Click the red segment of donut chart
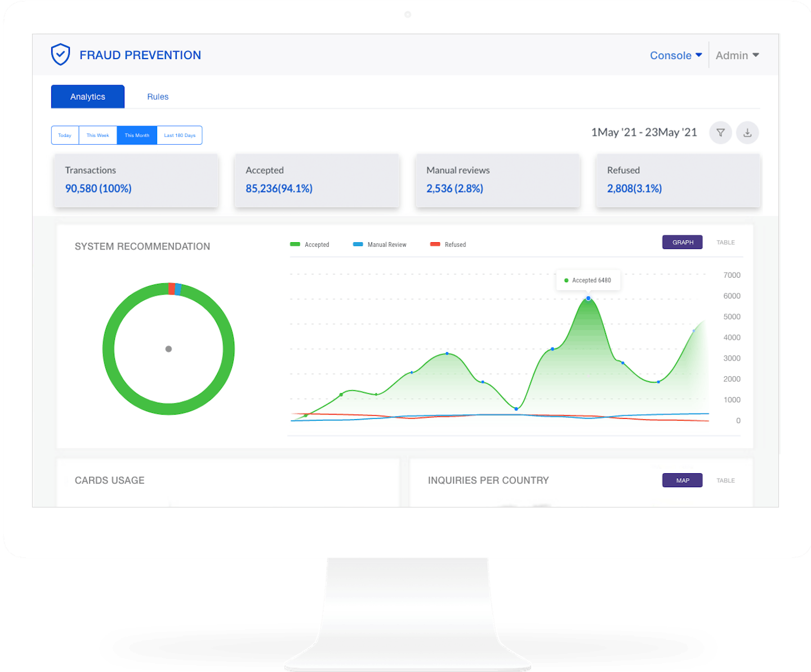 [171, 289]
